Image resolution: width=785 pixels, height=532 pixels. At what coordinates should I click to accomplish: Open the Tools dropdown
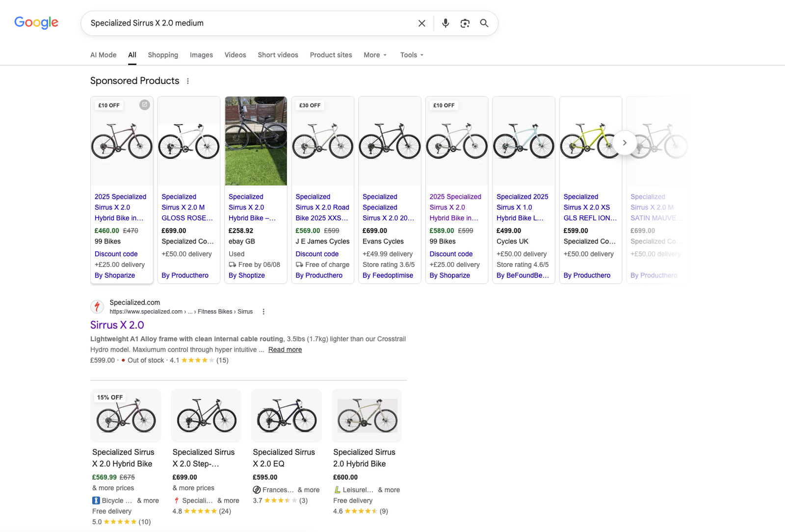412,55
